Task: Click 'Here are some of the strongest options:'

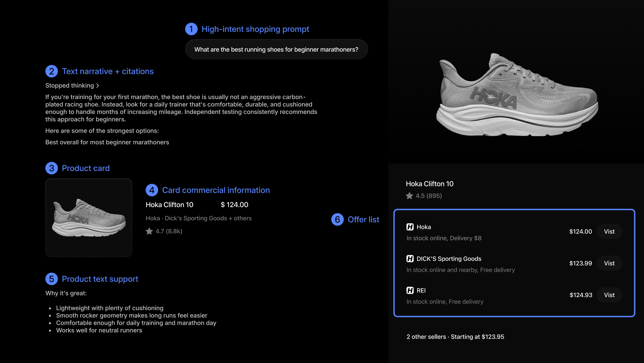Action: coord(102,131)
